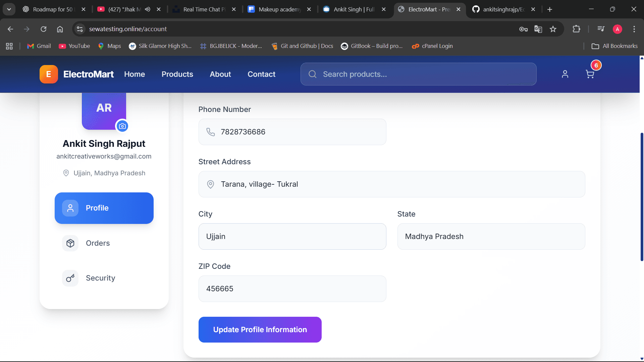The height and width of the screenshot is (362, 644).
Task: Click Update Profile Information button
Action: pyautogui.click(x=260, y=329)
